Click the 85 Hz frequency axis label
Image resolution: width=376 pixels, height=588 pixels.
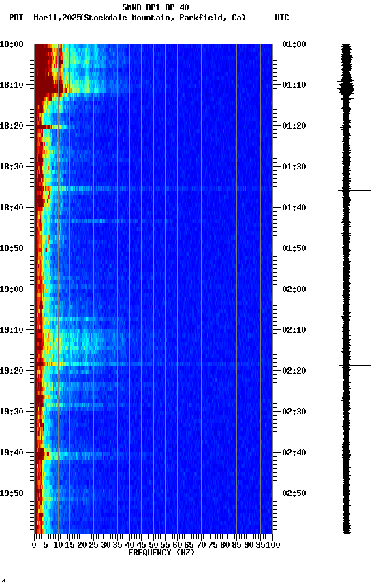point(237,545)
